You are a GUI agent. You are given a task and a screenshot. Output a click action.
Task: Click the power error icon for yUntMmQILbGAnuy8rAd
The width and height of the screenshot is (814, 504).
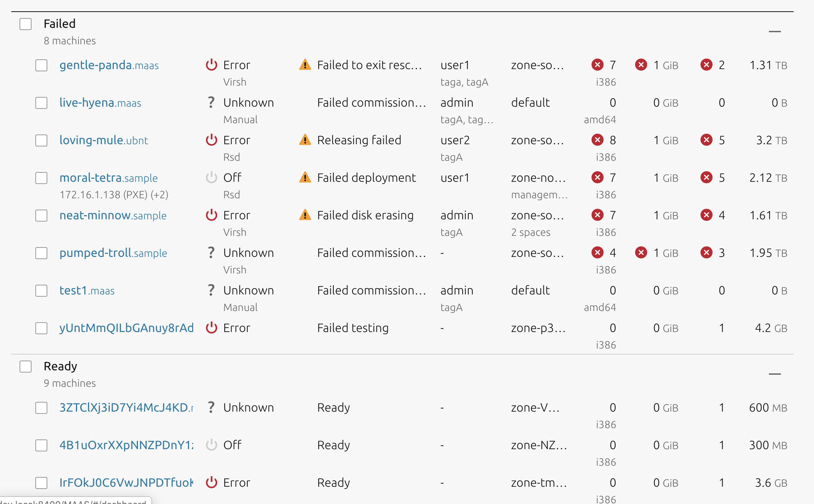coord(212,327)
